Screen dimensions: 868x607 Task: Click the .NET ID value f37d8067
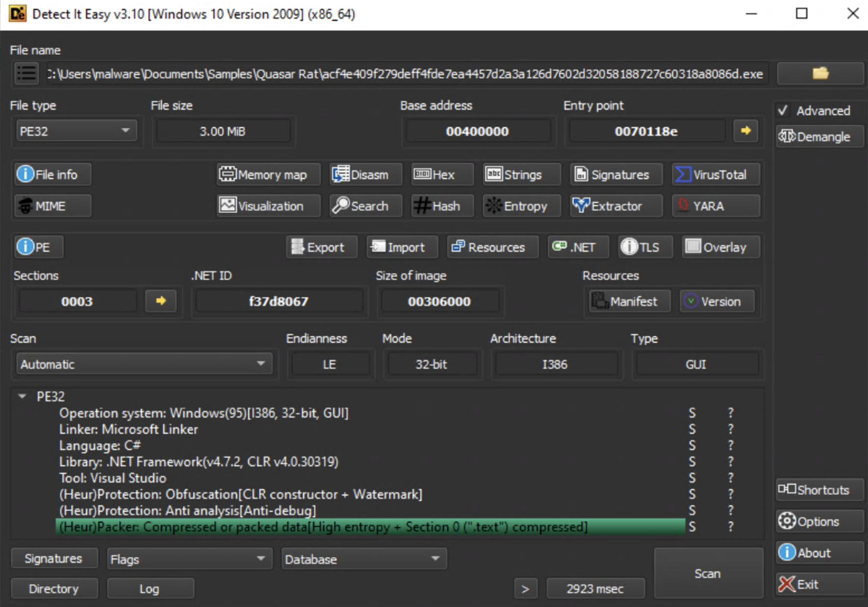pyautogui.click(x=279, y=301)
